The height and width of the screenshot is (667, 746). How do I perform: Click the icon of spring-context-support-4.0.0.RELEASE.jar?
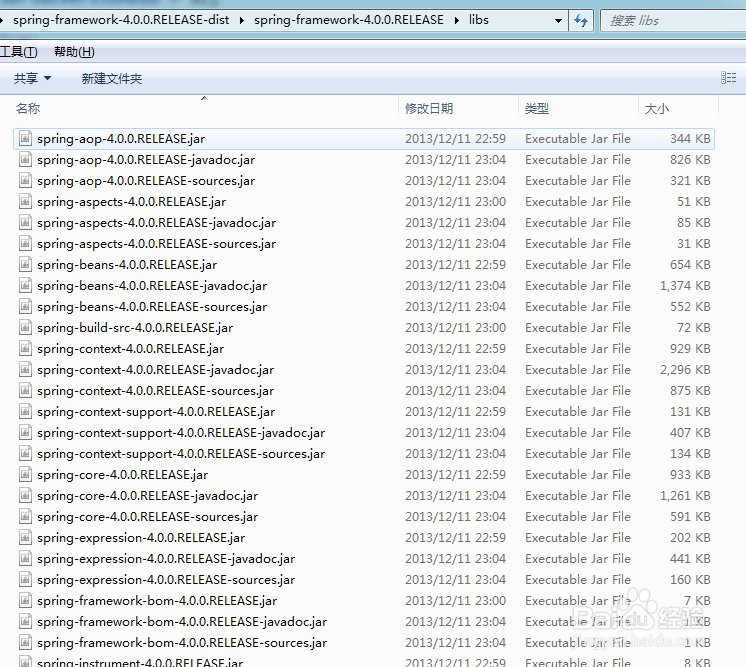[x=25, y=411]
